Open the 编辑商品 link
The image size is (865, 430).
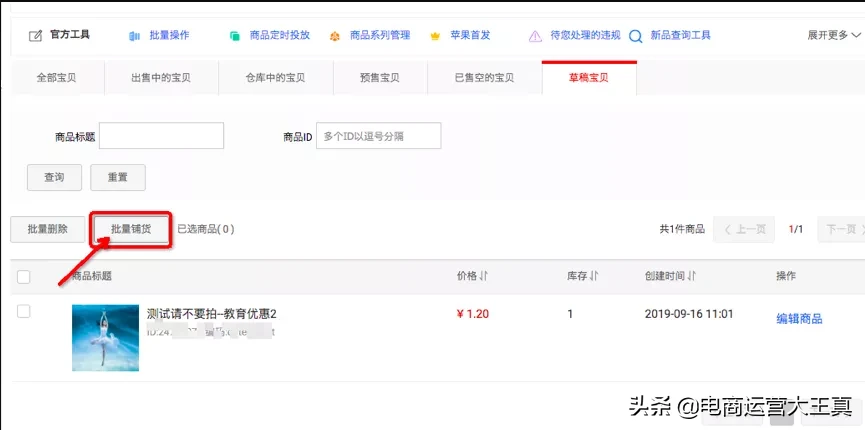pyautogui.click(x=799, y=319)
